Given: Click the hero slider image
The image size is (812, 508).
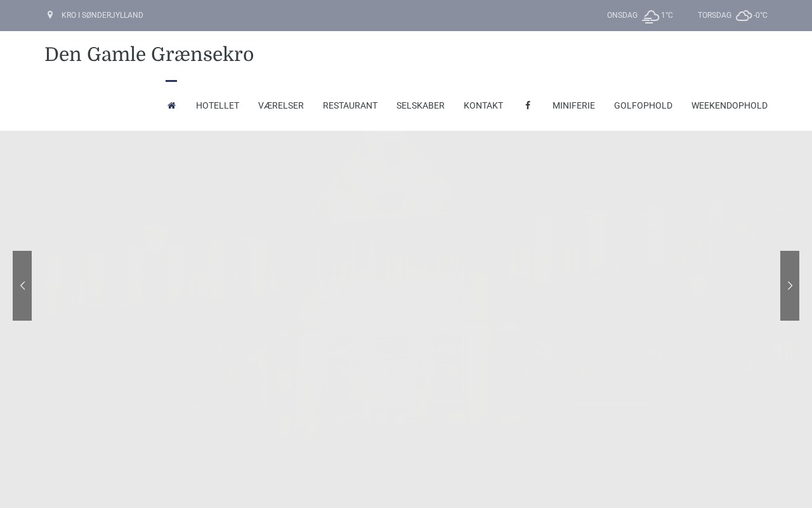Looking at the screenshot, I should [x=406, y=319].
